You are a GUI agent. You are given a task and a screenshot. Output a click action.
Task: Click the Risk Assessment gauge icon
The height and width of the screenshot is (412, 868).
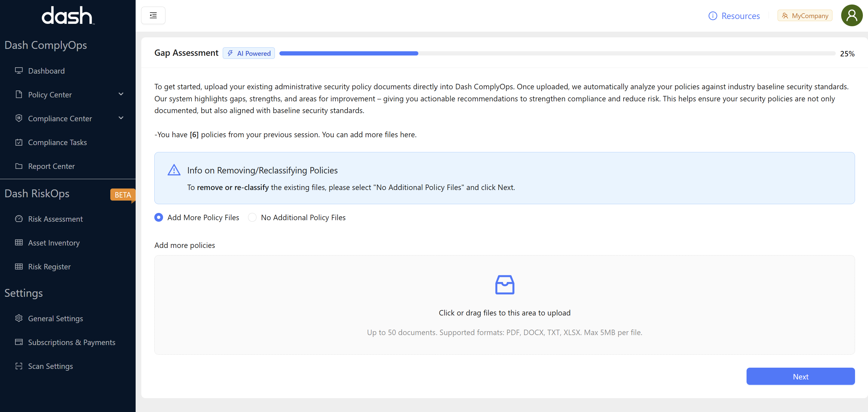coord(19,219)
